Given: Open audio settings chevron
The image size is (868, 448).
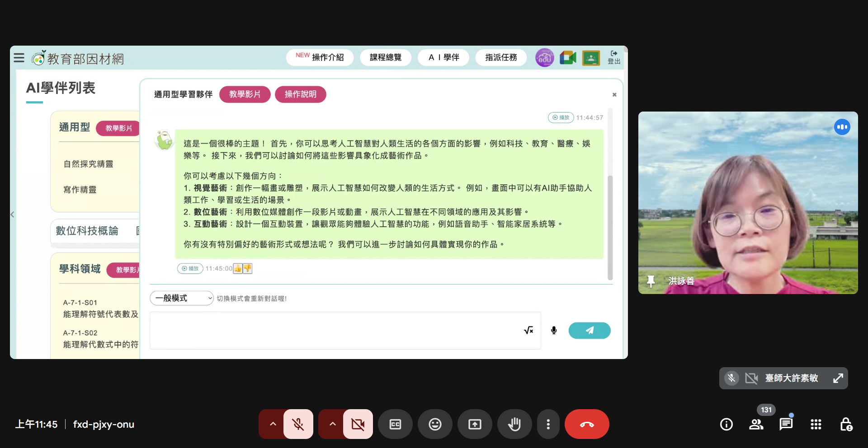Looking at the screenshot, I should [x=273, y=424].
